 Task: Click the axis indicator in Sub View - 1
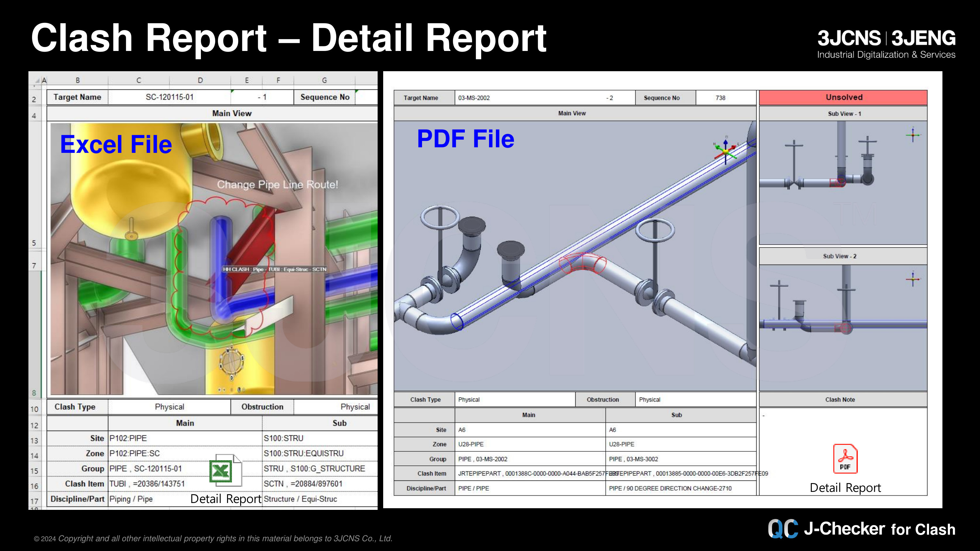[x=913, y=135]
